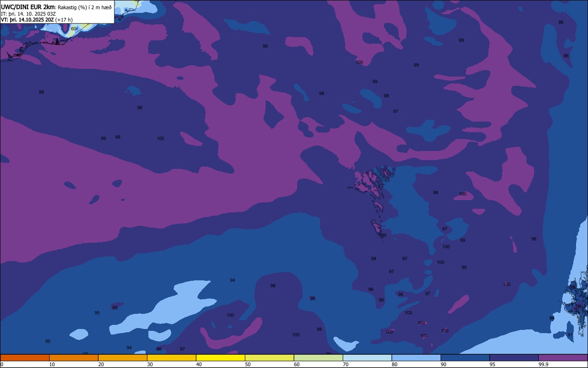This screenshot has height=368, width=588.
Task: Click the map title 'UWC/DINI EUR 2km'
Action: (28, 7)
